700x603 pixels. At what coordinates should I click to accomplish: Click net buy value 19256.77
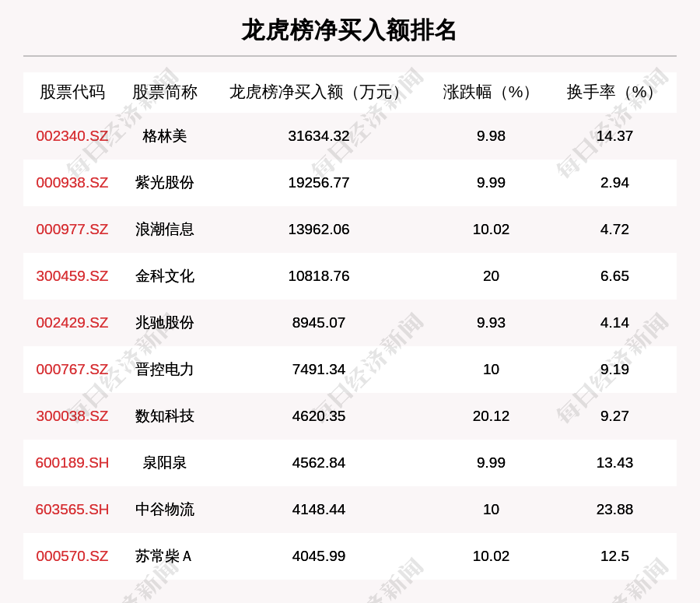click(319, 183)
